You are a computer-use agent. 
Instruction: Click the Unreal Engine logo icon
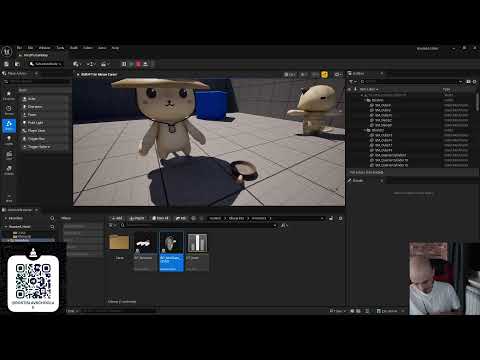tap(7, 51)
